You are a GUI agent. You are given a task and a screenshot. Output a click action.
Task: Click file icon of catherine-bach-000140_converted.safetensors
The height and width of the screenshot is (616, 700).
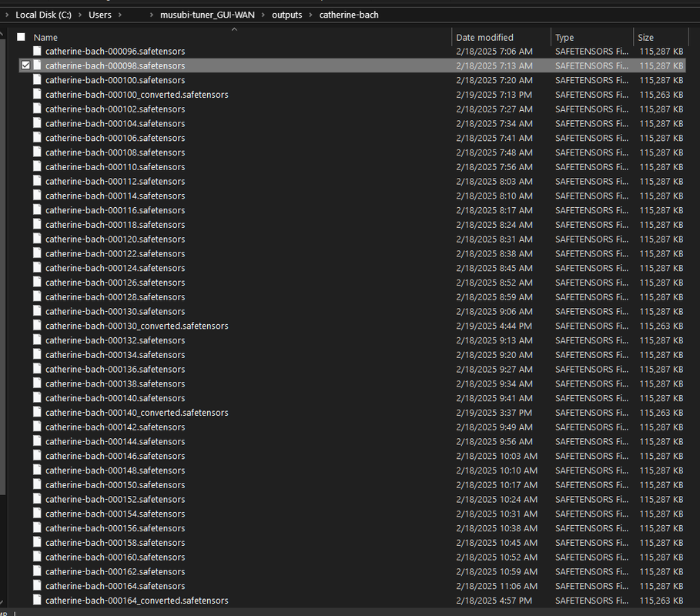(x=37, y=412)
